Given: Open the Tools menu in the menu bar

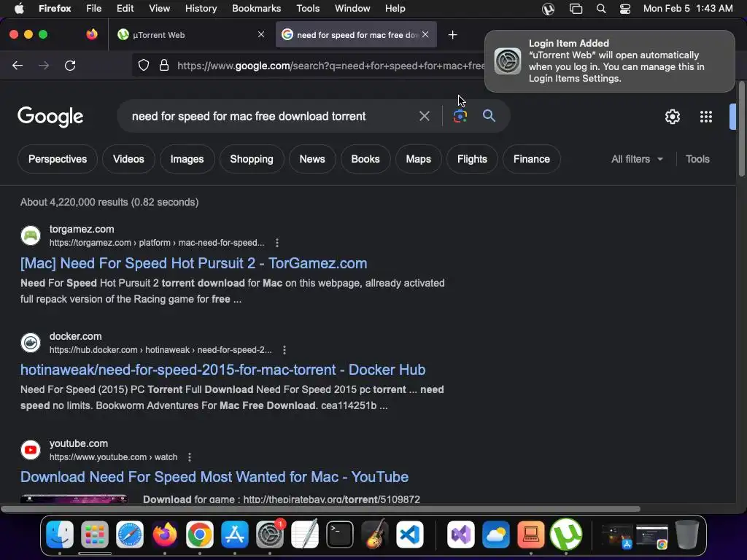Looking at the screenshot, I should click(308, 9).
